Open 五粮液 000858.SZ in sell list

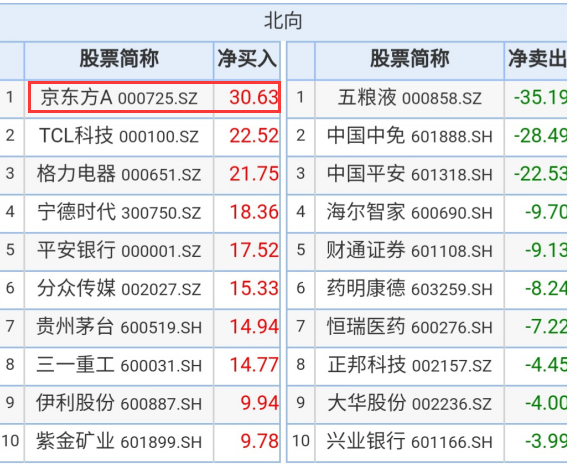pyautogui.click(x=410, y=98)
